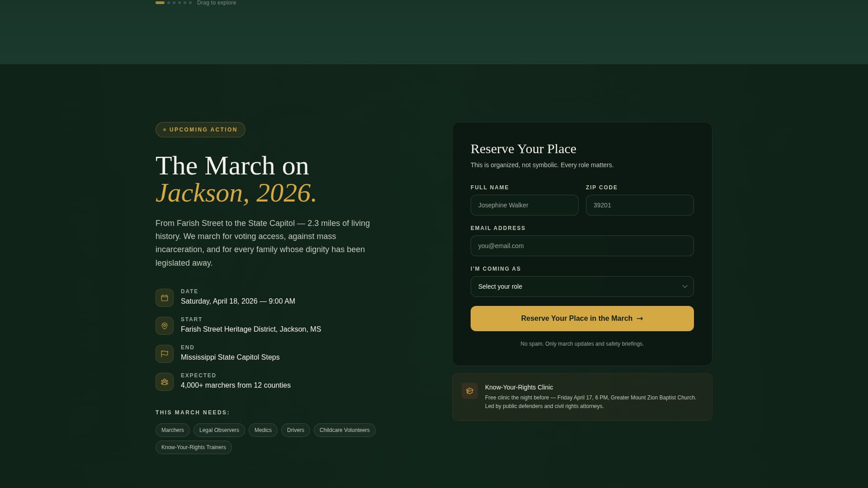Click the UPCOMING ACTION badge

(x=200, y=130)
